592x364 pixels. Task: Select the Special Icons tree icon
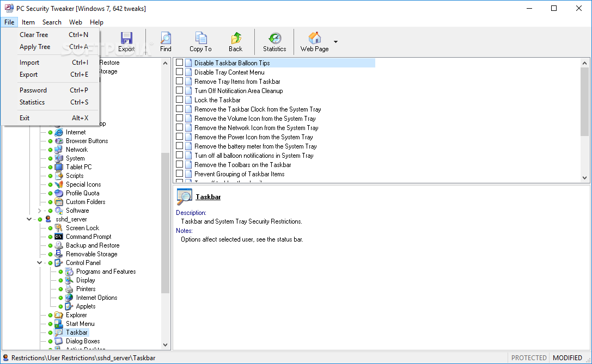59,184
